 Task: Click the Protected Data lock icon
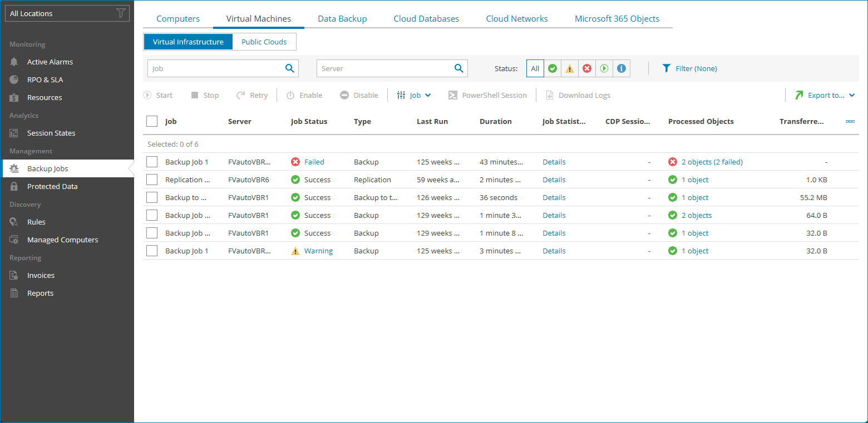pos(14,186)
